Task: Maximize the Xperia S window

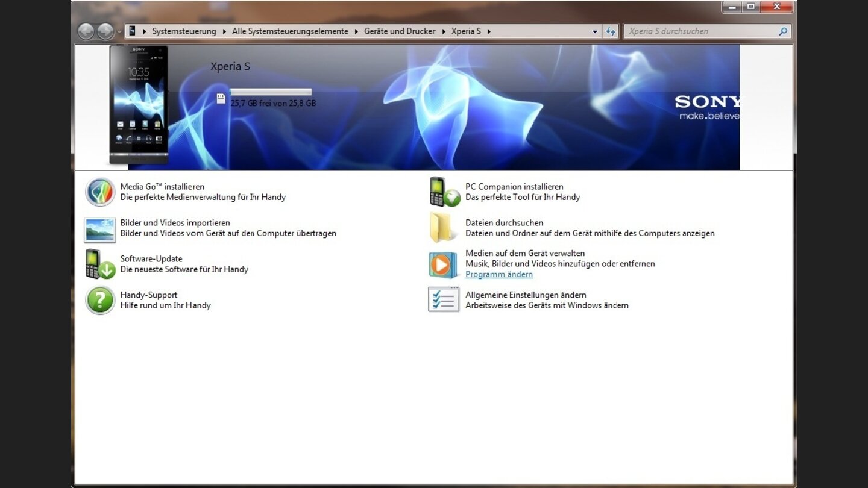Action: click(750, 7)
